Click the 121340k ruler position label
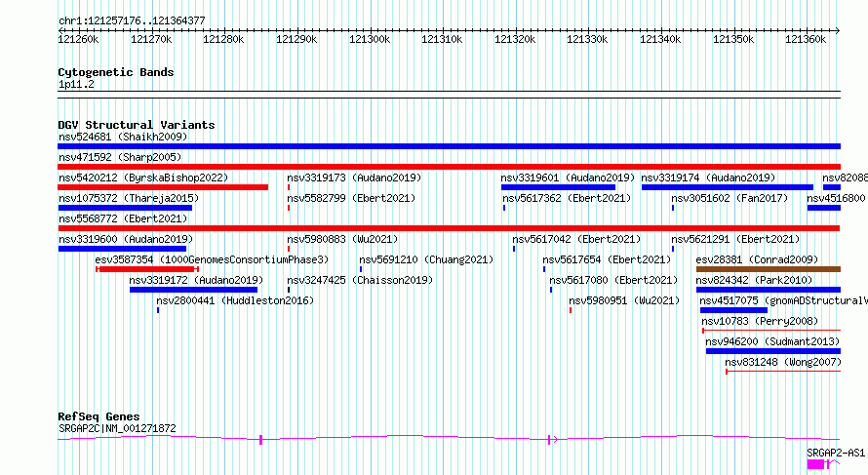Viewport: 868px width, 475px height. 660,39
